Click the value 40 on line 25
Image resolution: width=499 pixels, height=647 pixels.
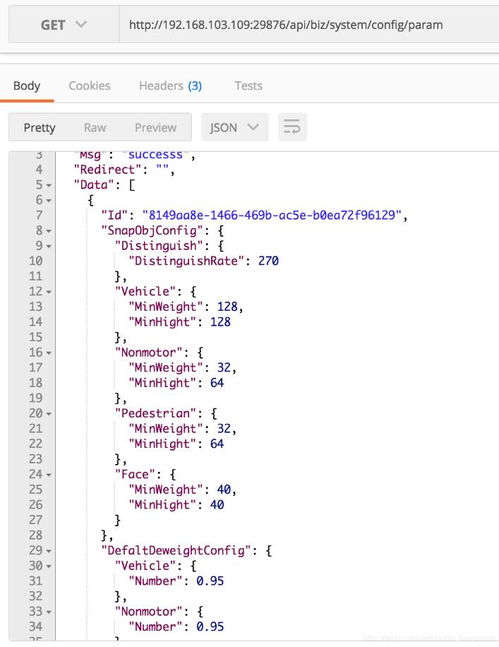coord(224,489)
